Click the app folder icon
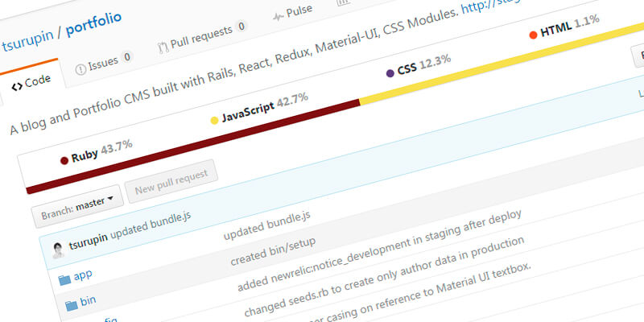The width and height of the screenshot is (644, 322). (x=64, y=279)
